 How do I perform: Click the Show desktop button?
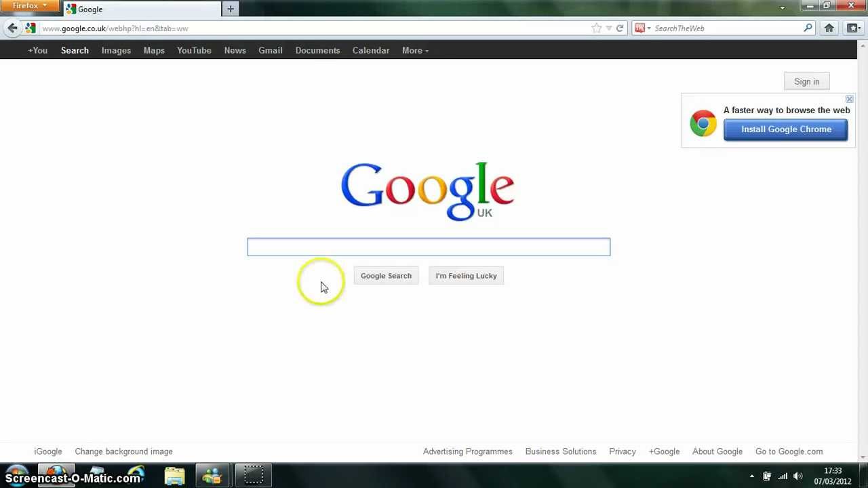tap(863, 476)
